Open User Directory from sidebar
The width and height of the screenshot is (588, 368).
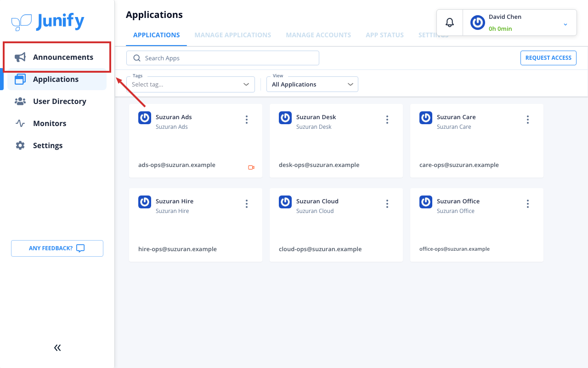pyautogui.click(x=57, y=101)
